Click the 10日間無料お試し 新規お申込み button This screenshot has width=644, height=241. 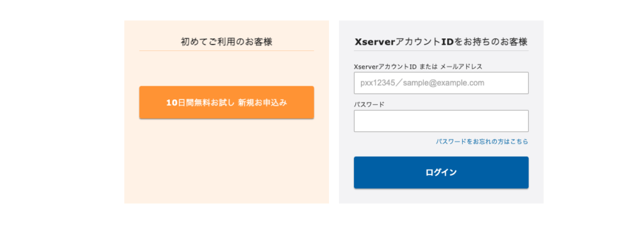226,103
